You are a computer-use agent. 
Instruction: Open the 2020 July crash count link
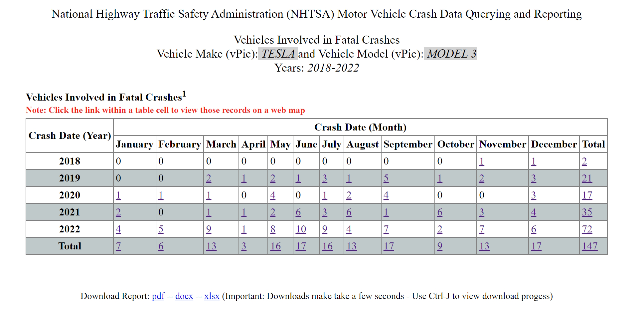325,195
